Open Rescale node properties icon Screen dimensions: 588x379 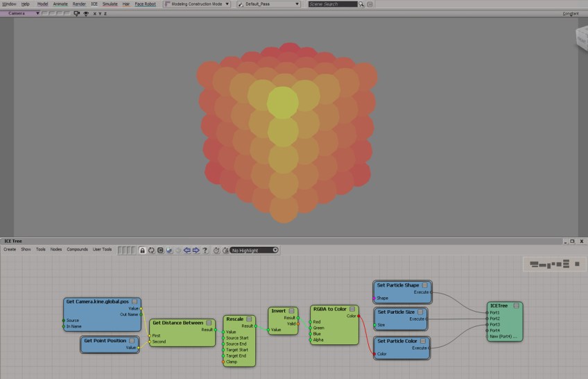tap(250, 319)
